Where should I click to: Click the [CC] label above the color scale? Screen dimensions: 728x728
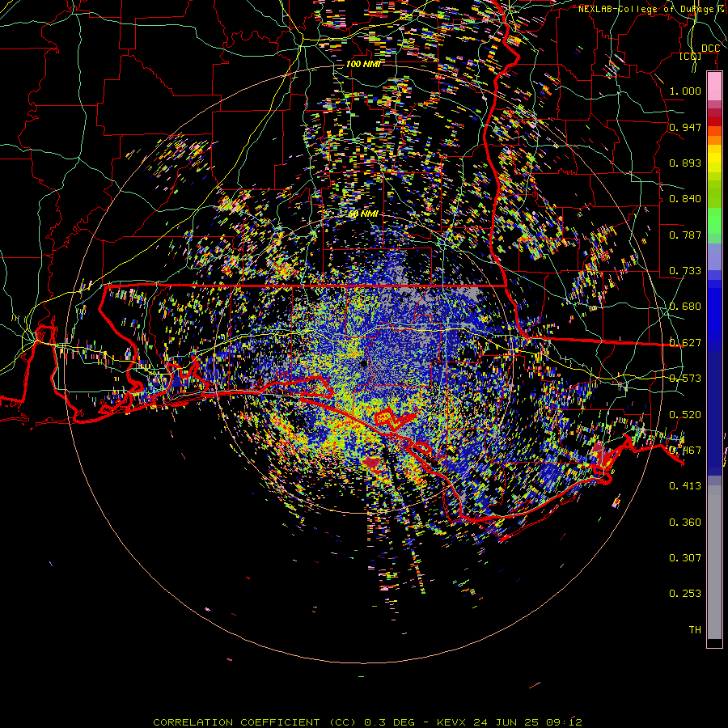(x=690, y=56)
